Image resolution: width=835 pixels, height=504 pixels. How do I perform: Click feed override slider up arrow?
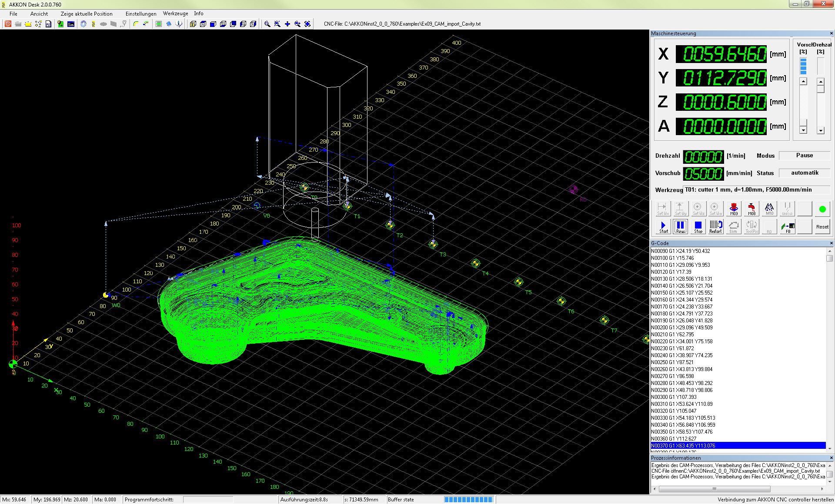pos(803,82)
